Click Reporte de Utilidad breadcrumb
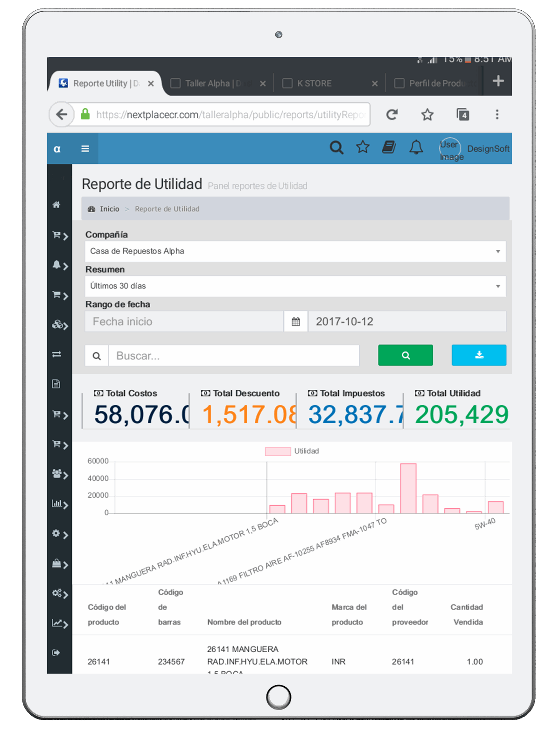The height and width of the screenshot is (739, 560). [167, 209]
